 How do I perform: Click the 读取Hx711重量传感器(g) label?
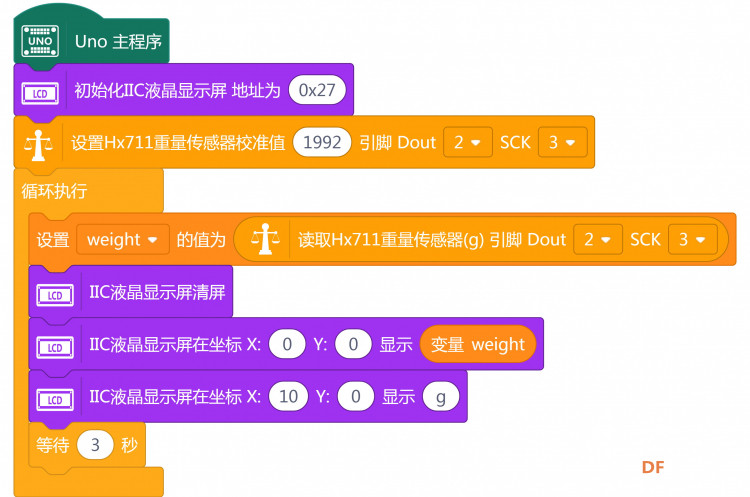point(391,240)
